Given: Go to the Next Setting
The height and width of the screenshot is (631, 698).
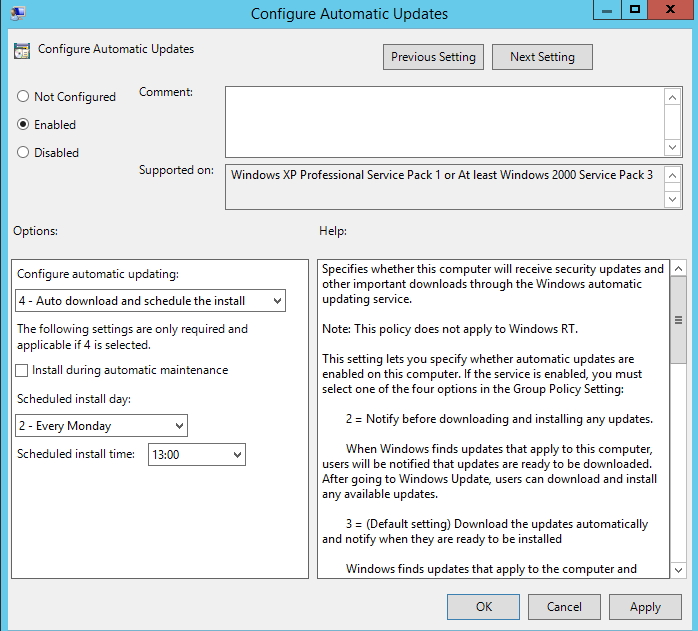Looking at the screenshot, I should click(x=542, y=57).
